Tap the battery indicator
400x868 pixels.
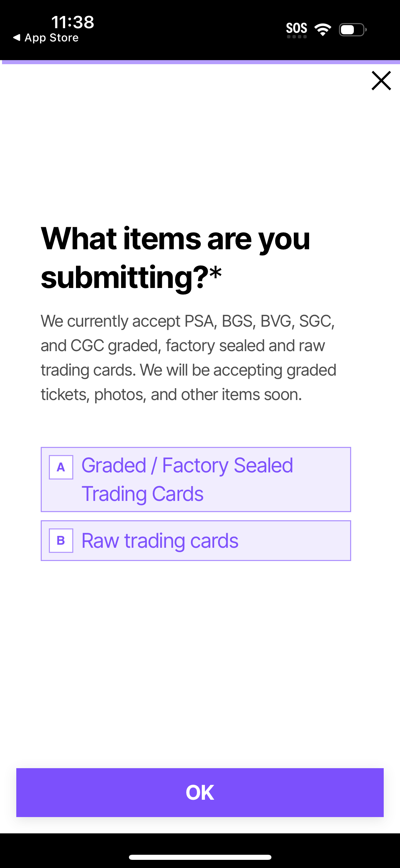point(351,30)
